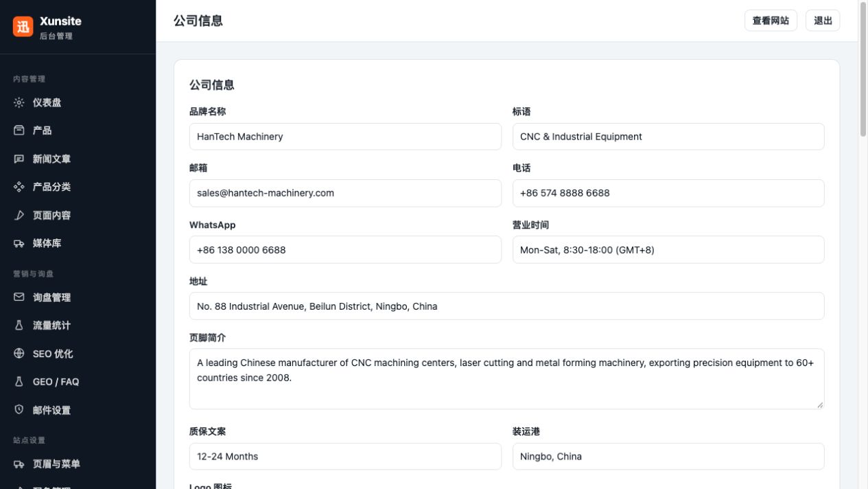Screen dimensions: 868x489
Task: Click the 站点设置 section label
Action: pos(30,440)
